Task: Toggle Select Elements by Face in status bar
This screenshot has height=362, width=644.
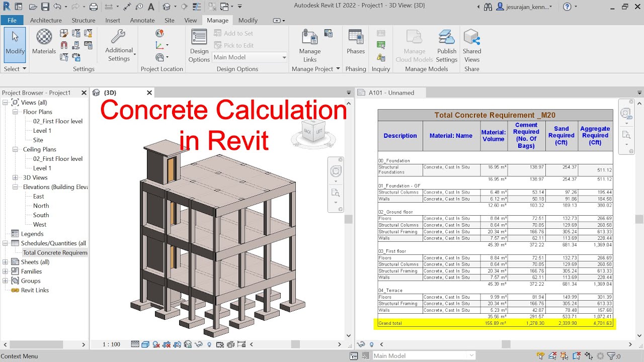Action: tap(577, 356)
